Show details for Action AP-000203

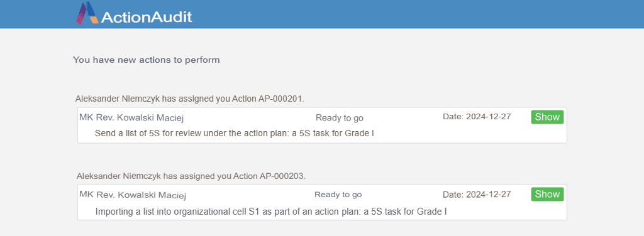[547, 194]
